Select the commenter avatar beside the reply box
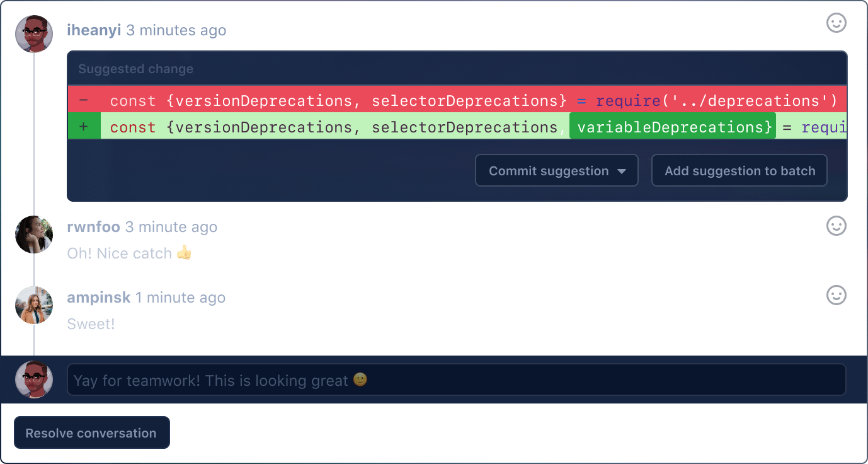The height and width of the screenshot is (464, 868). point(33,379)
